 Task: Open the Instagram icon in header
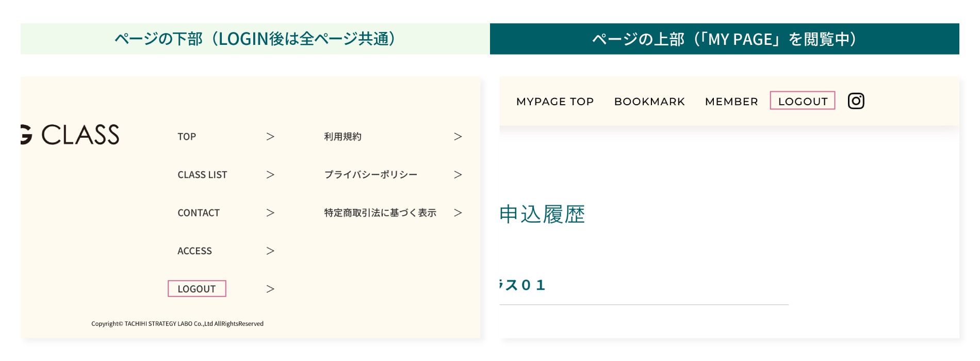point(856,101)
